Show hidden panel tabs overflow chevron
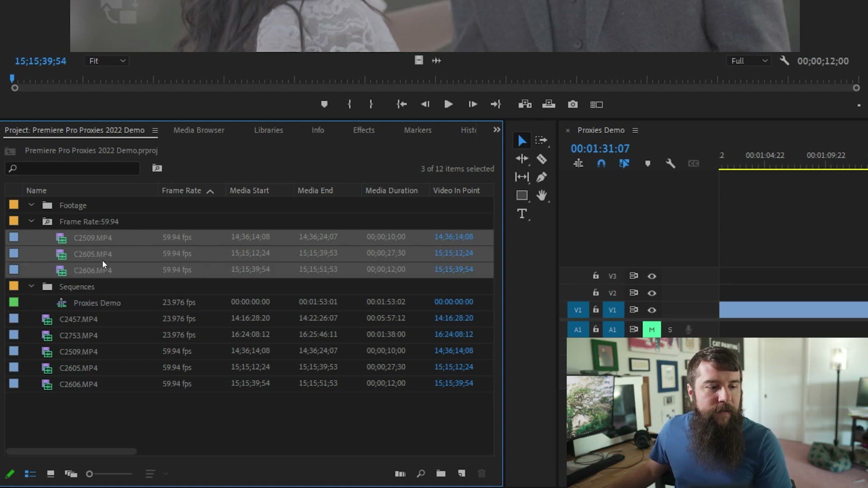 click(x=496, y=130)
